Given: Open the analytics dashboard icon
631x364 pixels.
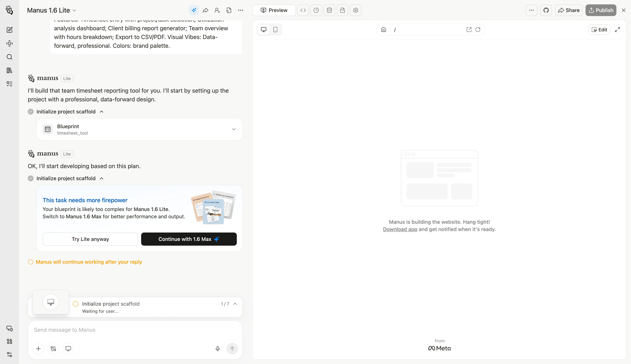Looking at the screenshot, I should pos(316,10).
